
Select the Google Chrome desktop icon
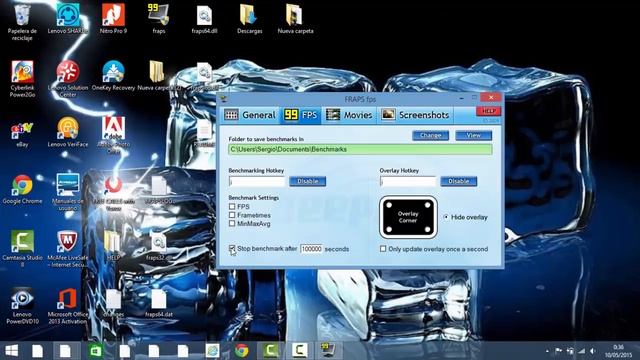pyautogui.click(x=22, y=189)
